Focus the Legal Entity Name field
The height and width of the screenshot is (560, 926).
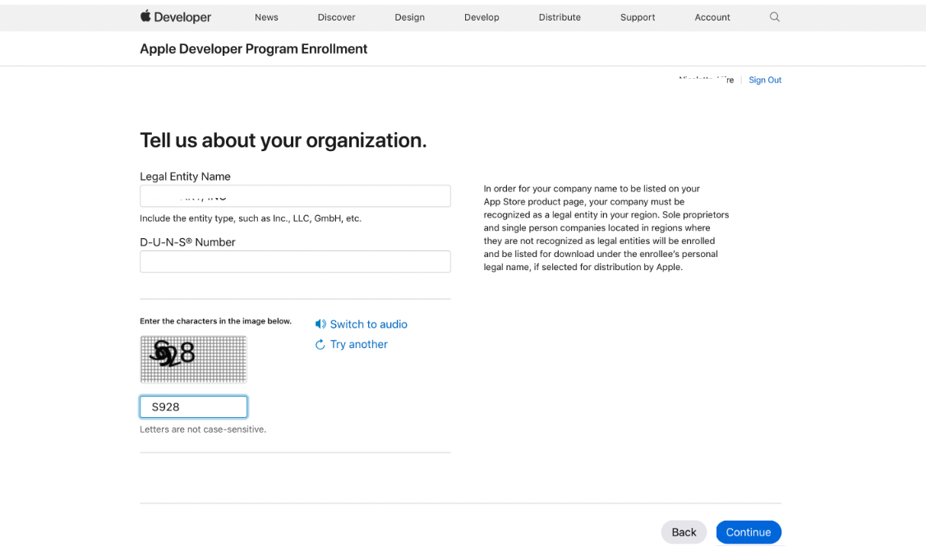[x=295, y=196]
